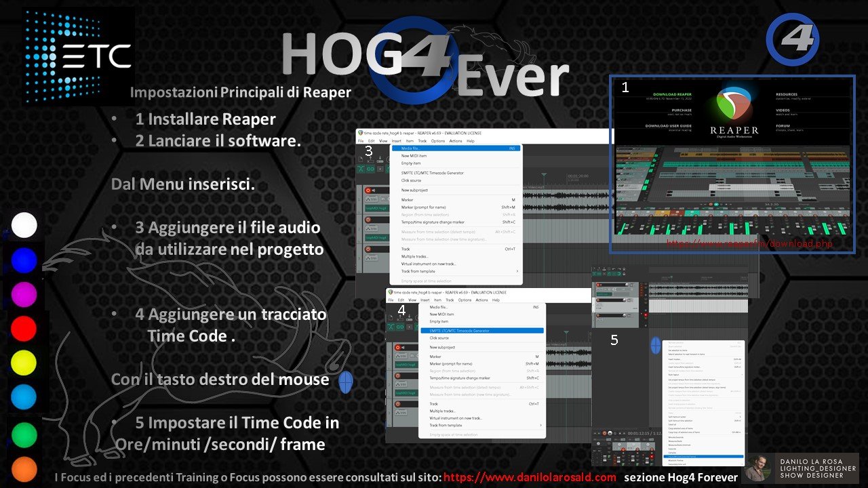Open the www.danilolarosald.com link
868x488 pixels.
point(530,477)
